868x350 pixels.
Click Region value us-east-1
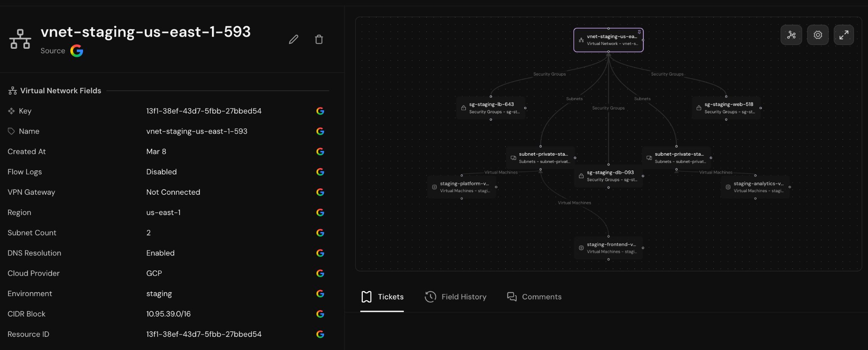(x=164, y=213)
